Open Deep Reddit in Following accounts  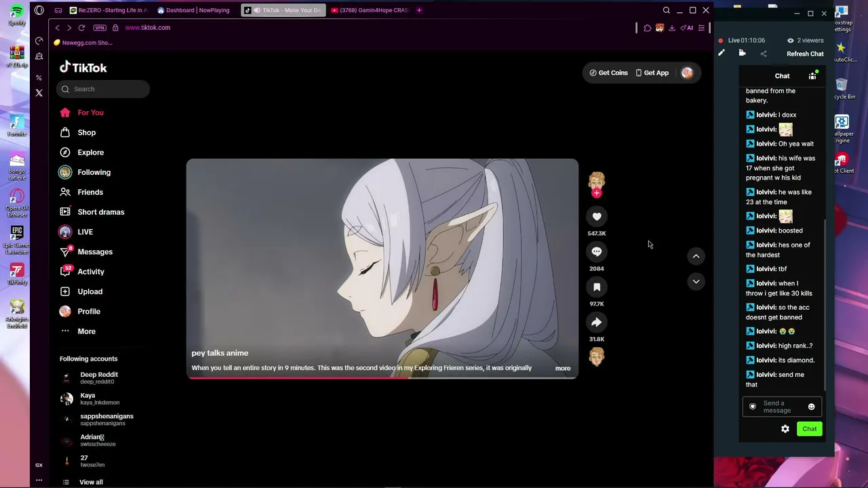(100, 378)
